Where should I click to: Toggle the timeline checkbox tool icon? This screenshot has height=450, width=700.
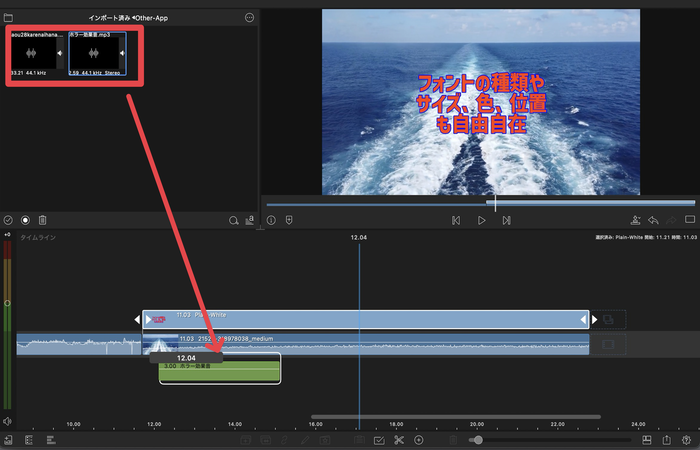click(379, 440)
